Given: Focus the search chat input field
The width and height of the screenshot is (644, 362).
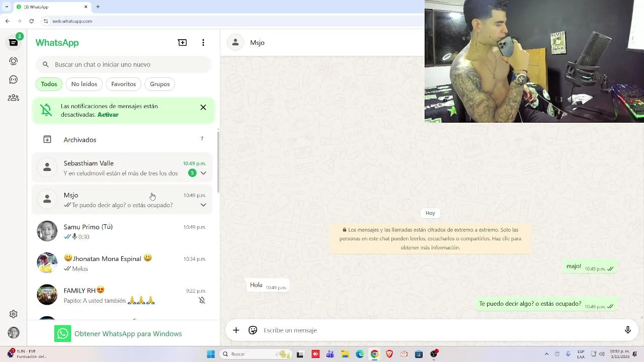Looking at the screenshot, I should (123, 64).
